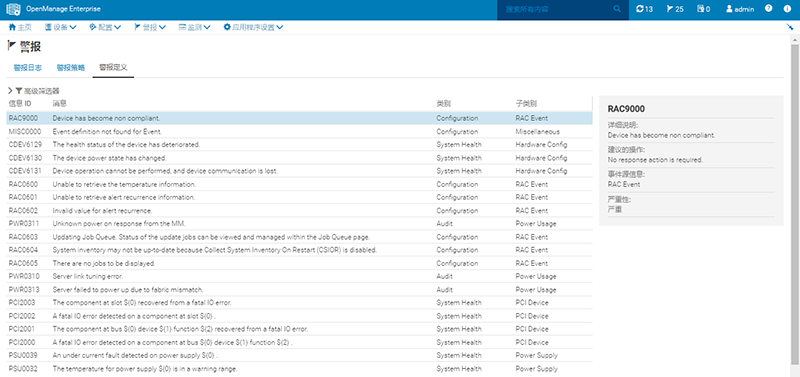
Task: Open the 警报 alerts menu in navbar
Action: pos(150,27)
